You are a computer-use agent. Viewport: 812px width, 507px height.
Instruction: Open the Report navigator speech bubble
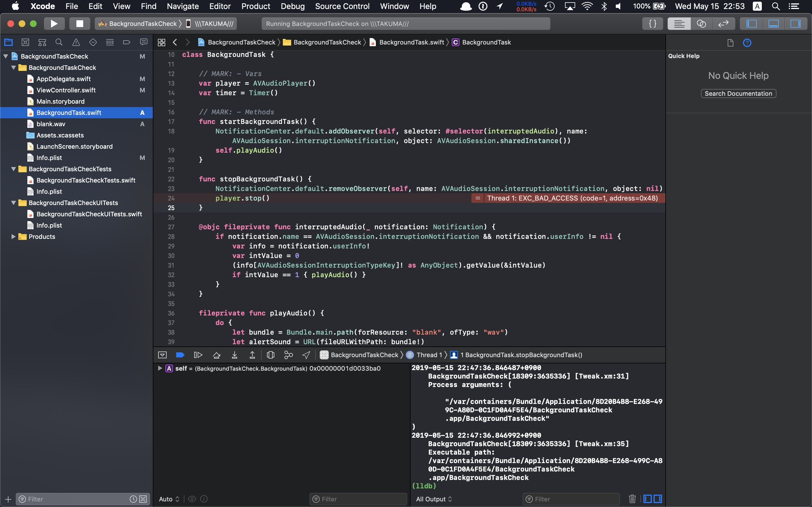tap(144, 42)
